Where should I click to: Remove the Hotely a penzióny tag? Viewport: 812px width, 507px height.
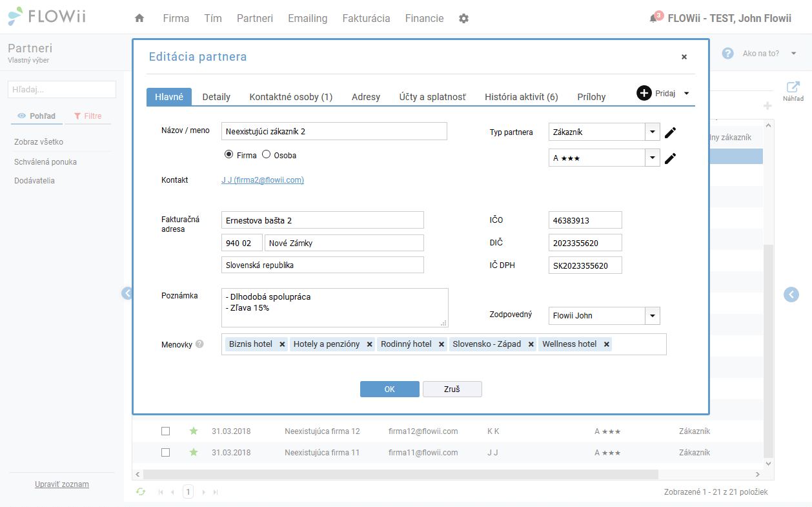369,344
